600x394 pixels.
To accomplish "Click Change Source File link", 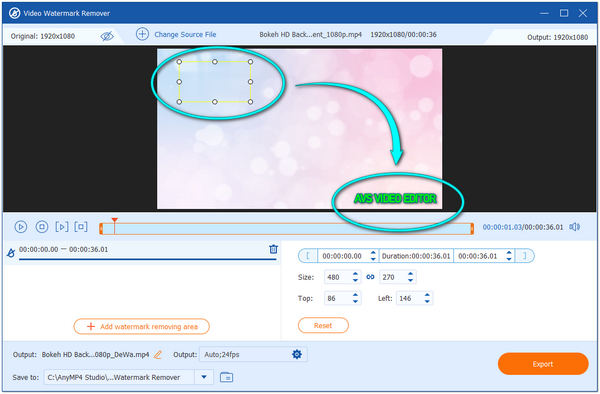I will (185, 34).
